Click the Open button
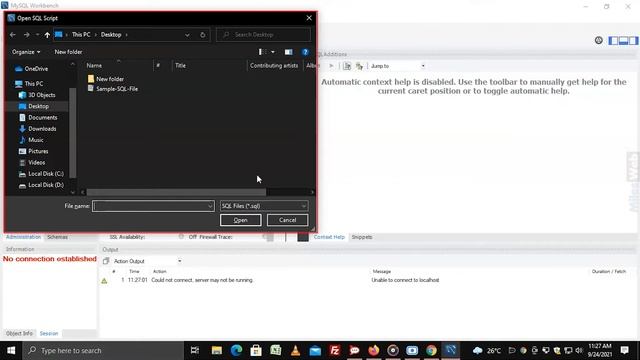The height and width of the screenshot is (360, 640). [x=240, y=220]
